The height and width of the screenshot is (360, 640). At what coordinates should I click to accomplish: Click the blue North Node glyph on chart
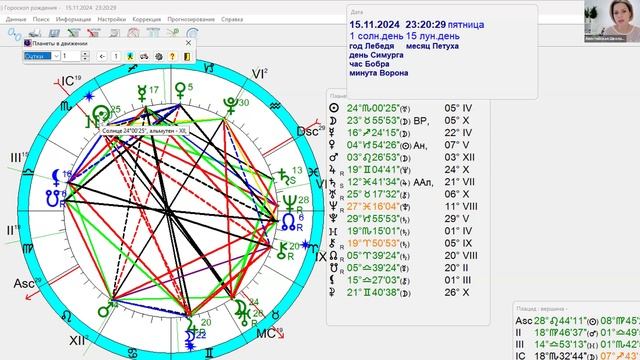pos(289,222)
